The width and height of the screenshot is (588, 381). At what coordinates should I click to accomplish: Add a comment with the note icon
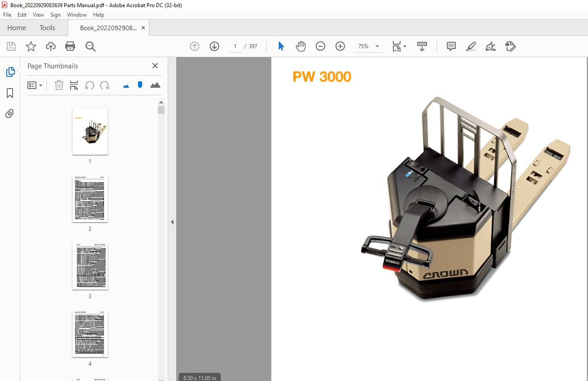pos(451,46)
